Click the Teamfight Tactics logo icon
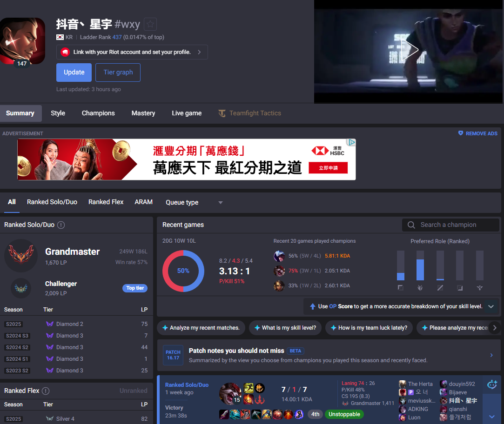Screen dimensions: 504x424 (222, 113)
